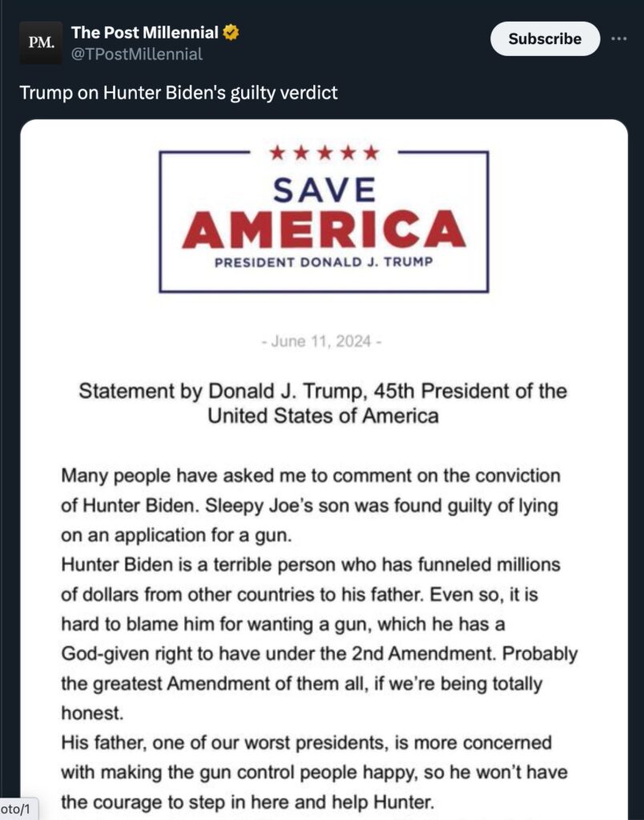Image resolution: width=644 pixels, height=820 pixels.
Task: Click the gold verified badge
Action: (x=231, y=33)
